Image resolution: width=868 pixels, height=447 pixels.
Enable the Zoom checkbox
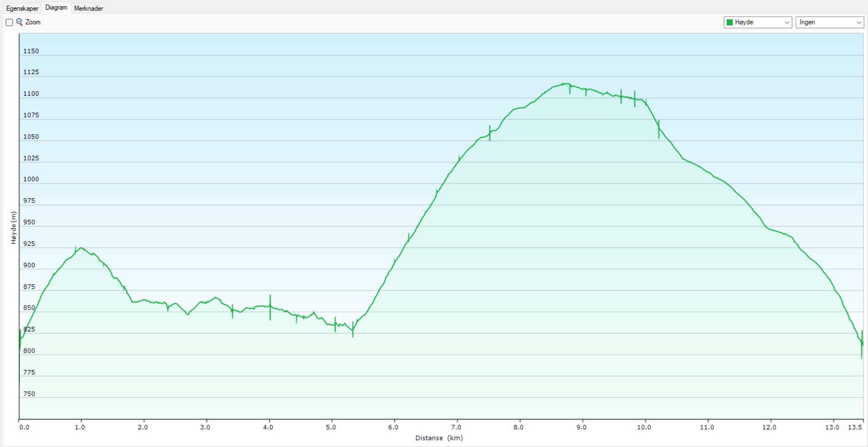tap(9, 22)
